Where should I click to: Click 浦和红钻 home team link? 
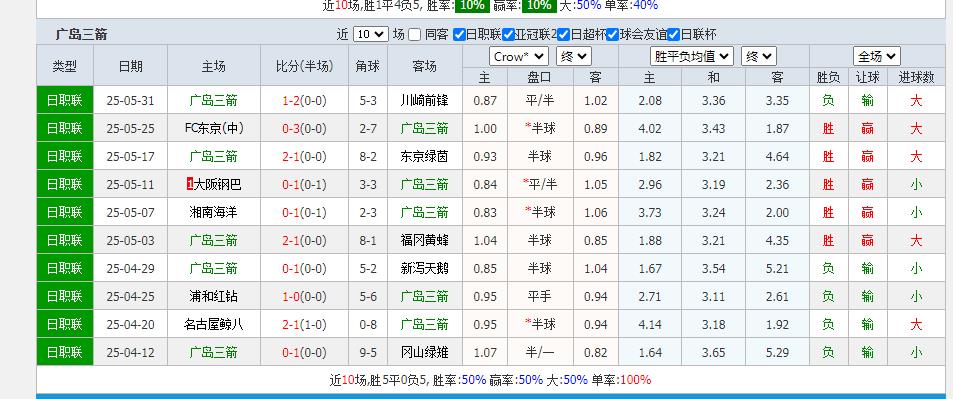[x=213, y=296]
